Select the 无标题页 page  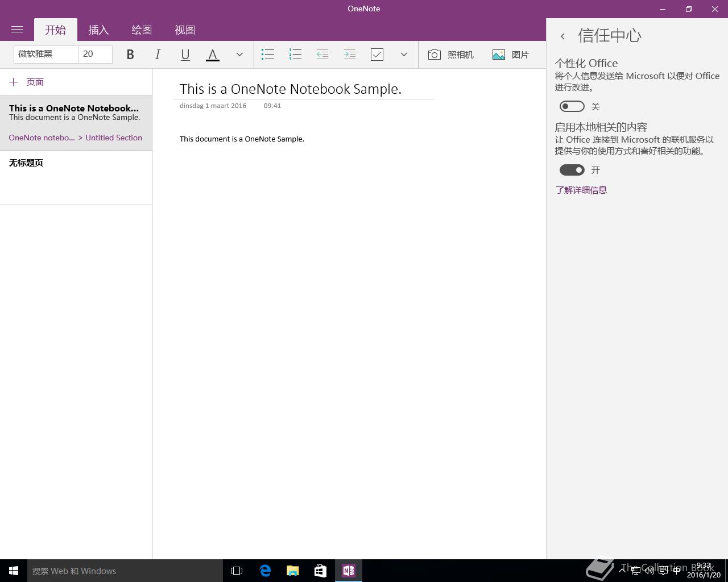76,177
